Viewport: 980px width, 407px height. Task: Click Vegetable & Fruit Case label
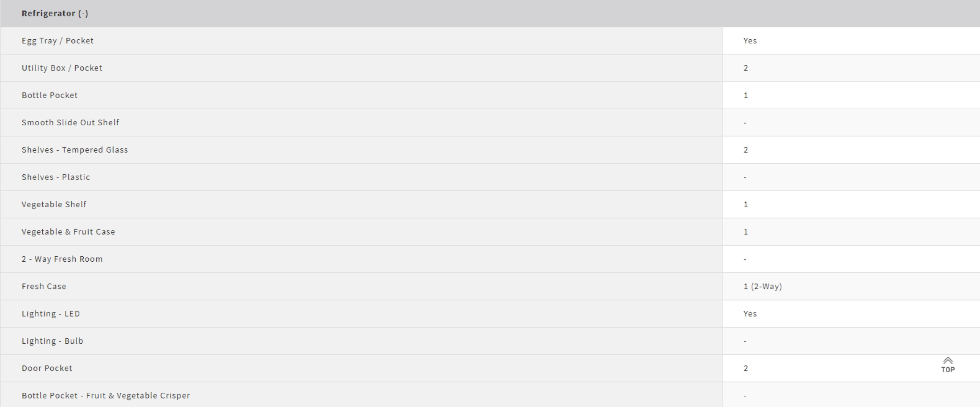(x=68, y=232)
